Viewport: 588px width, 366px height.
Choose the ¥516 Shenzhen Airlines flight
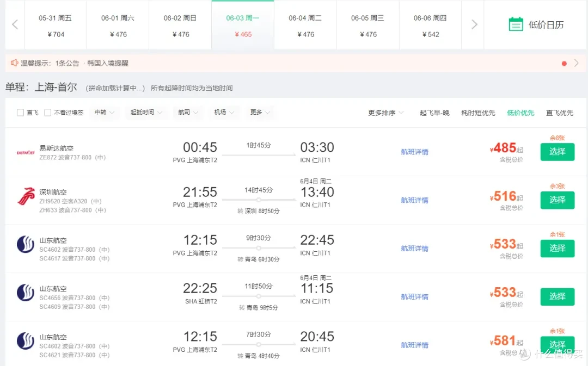click(558, 200)
